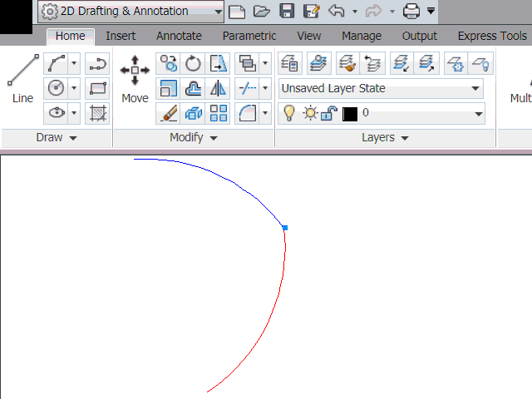Select the Line tool

22,79
